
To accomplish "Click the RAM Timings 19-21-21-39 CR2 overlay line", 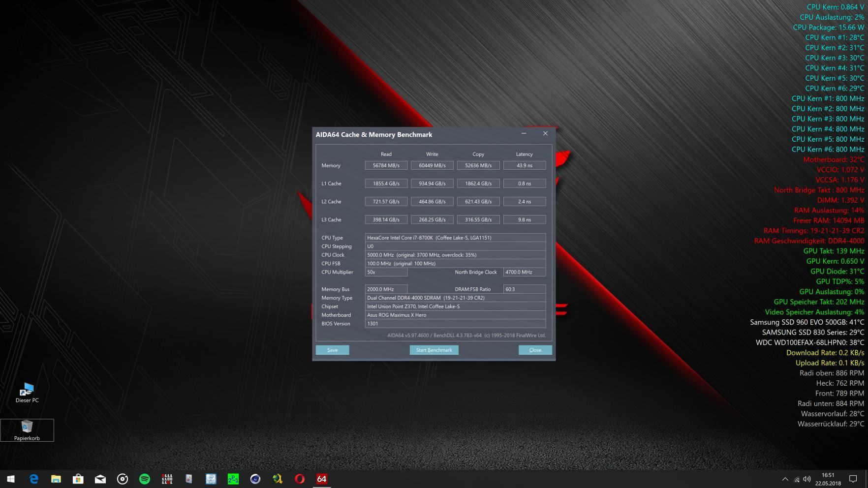I will (814, 231).
